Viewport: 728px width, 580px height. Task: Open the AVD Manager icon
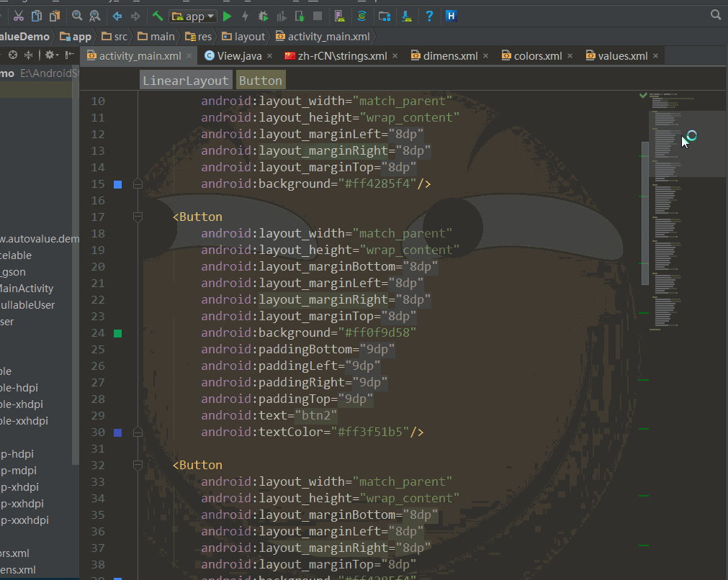pos(339,17)
